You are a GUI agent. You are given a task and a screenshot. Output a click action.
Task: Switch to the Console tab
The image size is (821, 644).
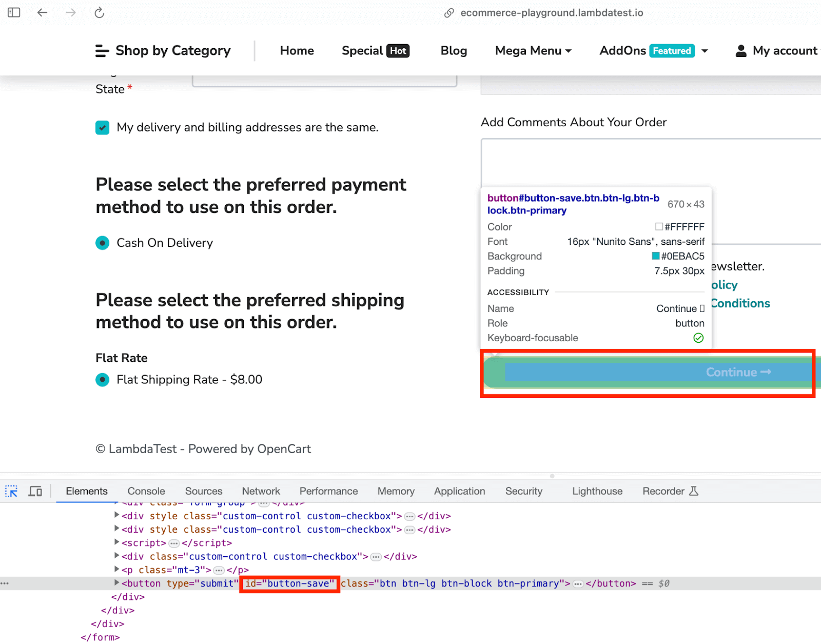click(146, 491)
